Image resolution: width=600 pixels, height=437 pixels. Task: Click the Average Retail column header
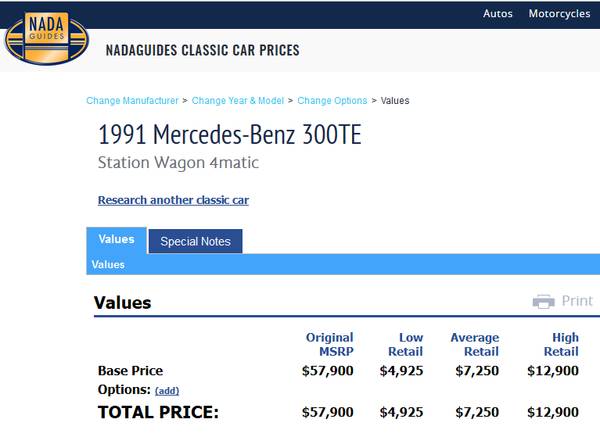click(474, 345)
